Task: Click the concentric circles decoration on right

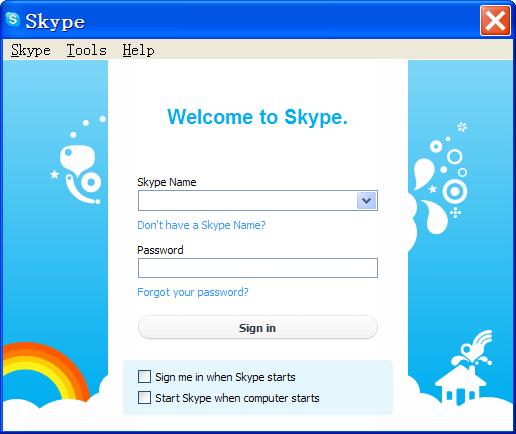Action: click(x=455, y=192)
